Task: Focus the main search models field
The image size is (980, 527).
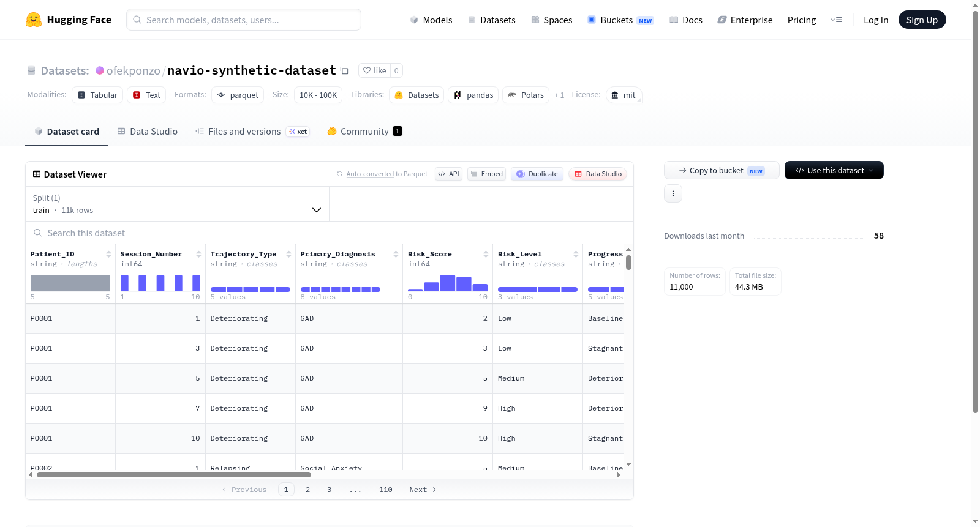Action: click(244, 20)
